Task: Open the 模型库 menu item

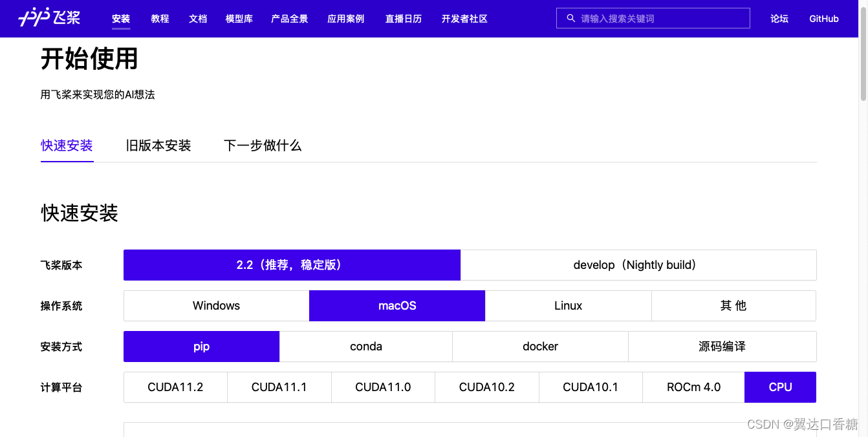Action: [239, 19]
